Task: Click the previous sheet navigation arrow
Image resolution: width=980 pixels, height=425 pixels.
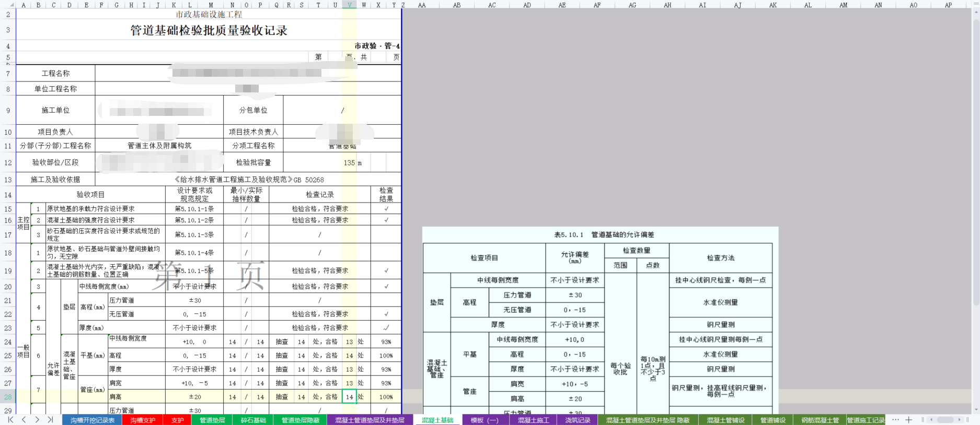Action: click(x=24, y=420)
